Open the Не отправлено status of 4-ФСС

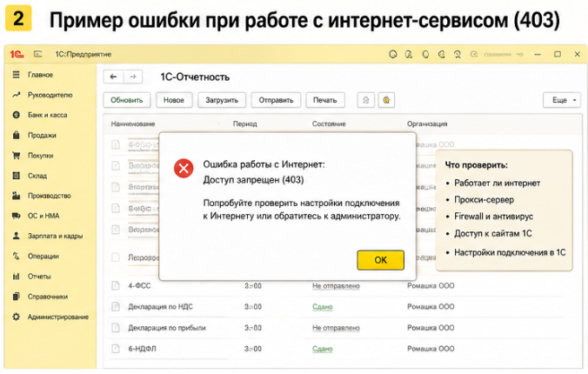(336, 286)
